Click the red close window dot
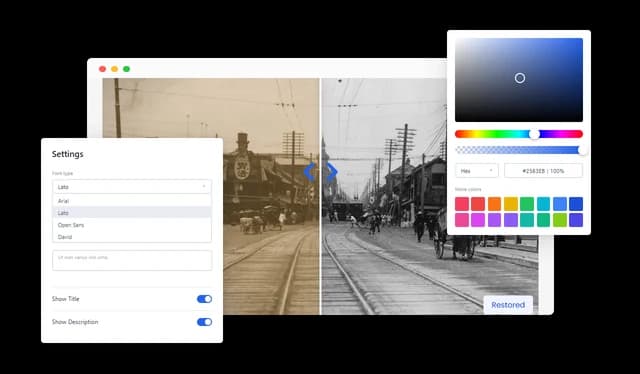640x374 pixels. pyautogui.click(x=102, y=69)
